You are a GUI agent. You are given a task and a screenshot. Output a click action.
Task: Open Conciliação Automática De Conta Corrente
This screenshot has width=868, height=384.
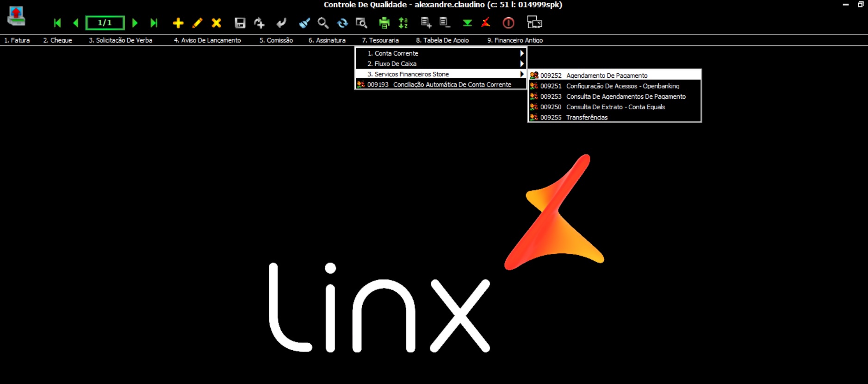[x=441, y=85]
